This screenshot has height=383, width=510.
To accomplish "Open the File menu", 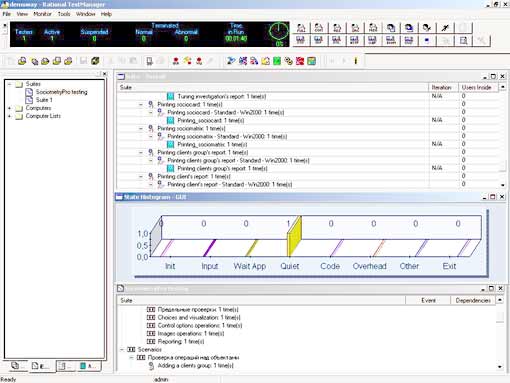I will pyautogui.click(x=6, y=14).
